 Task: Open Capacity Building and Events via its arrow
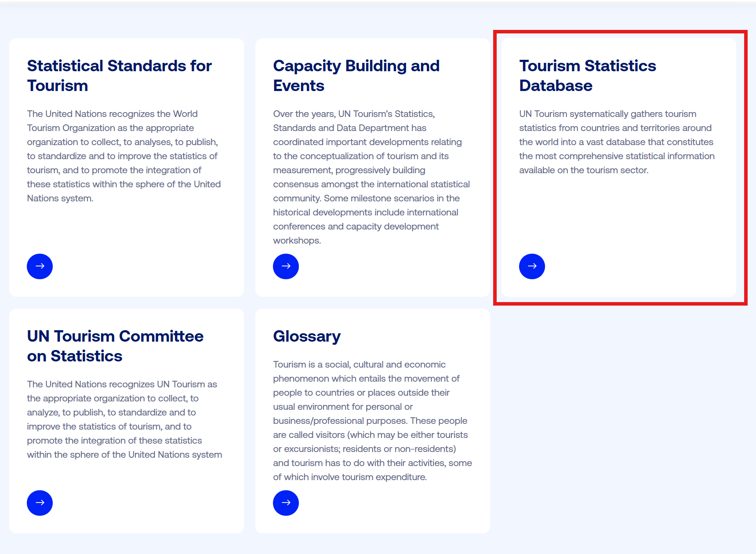tap(286, 266)
